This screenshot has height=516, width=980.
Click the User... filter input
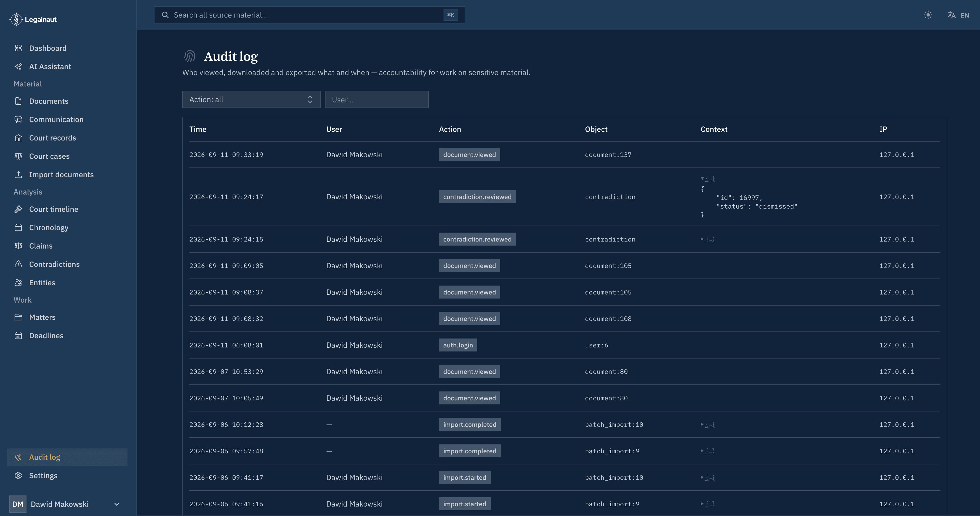[x=377, y=99]
